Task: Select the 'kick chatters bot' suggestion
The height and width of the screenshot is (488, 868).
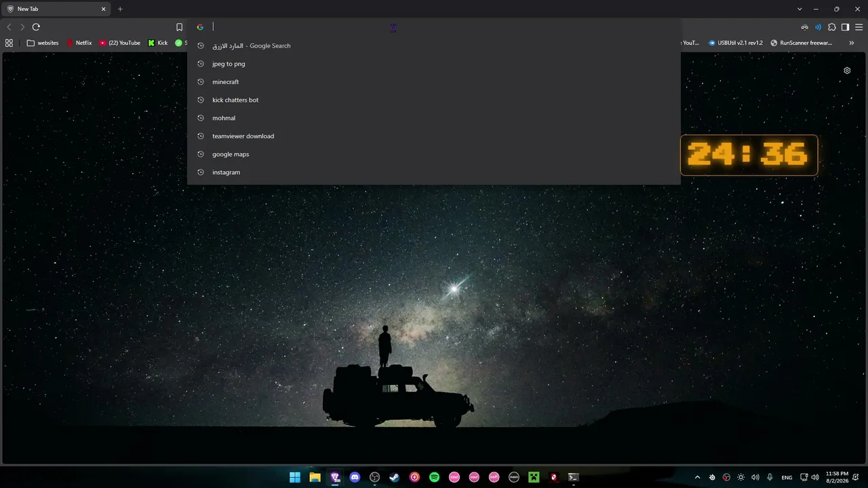Action: click(x=434, y=100)
